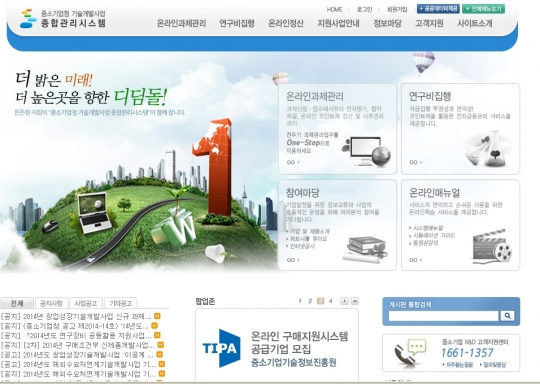Click the 참여마당 card title
Screen dimensions: 540x384
point(303,193)
